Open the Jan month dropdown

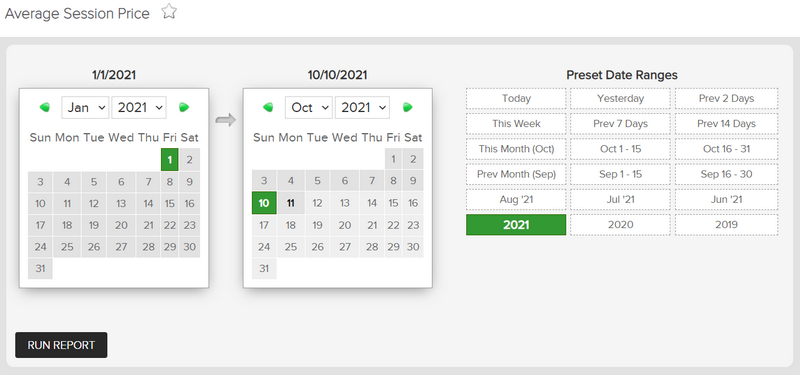[85, 107]
